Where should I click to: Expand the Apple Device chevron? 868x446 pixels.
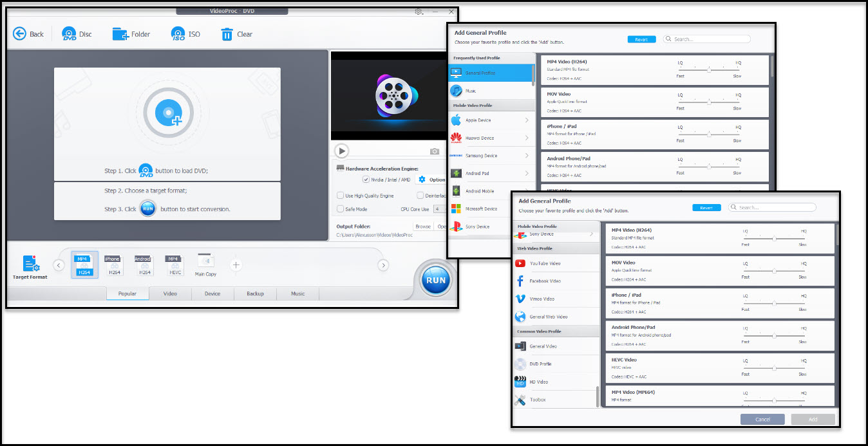pos(527,120)
